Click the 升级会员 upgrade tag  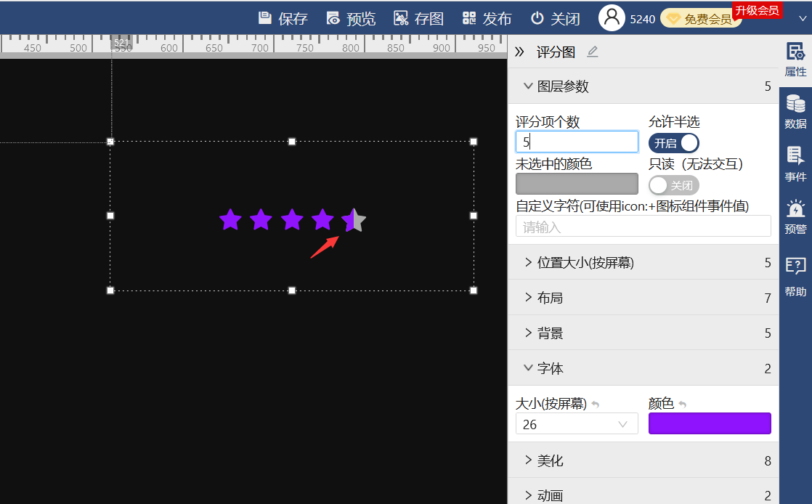[757, 10]
